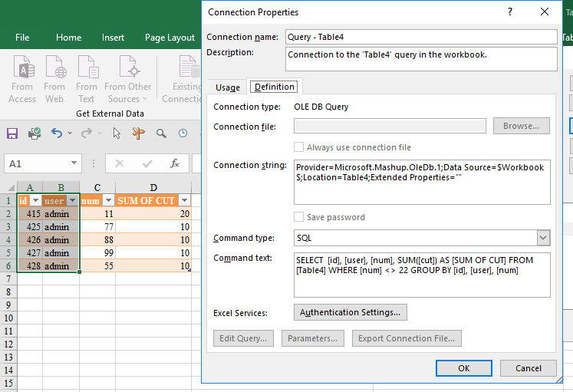
Task: Click the Undo arrow icon
Action: (x=57, y=133)
